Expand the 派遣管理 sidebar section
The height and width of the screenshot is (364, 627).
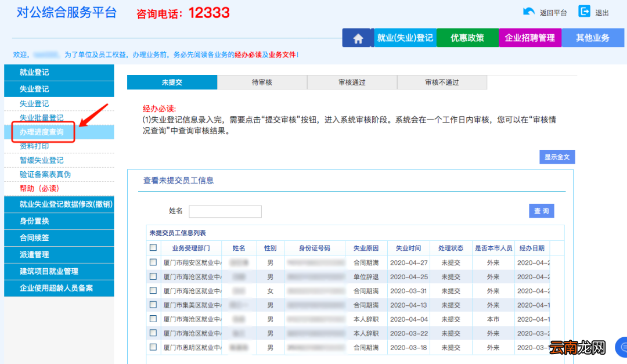[x=59, y=254]
